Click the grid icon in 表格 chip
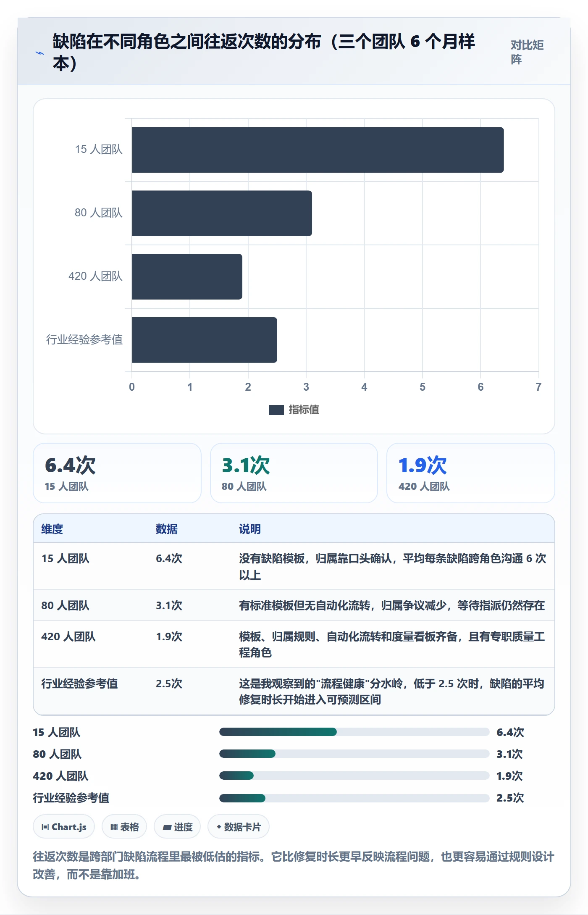The height and width of the screenshot is (915, 588). pyautogui.click(x=114, y=827)
